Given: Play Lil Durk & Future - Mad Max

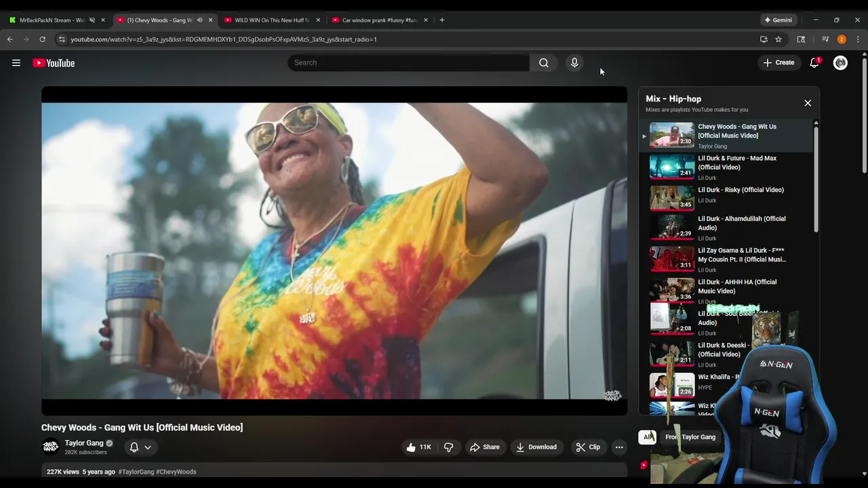Looking at the screenshot, I should coord(726,167).
